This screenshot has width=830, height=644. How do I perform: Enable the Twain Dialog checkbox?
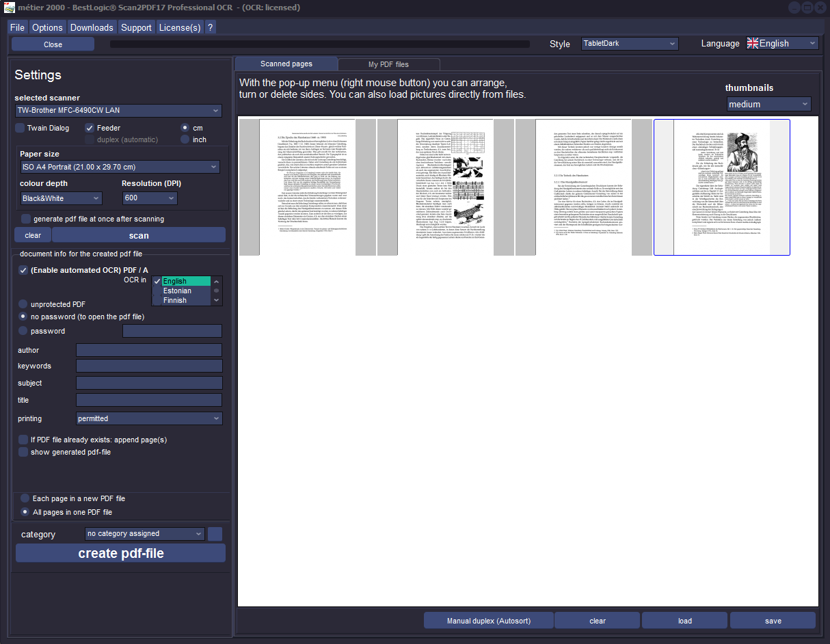point(21,128)
